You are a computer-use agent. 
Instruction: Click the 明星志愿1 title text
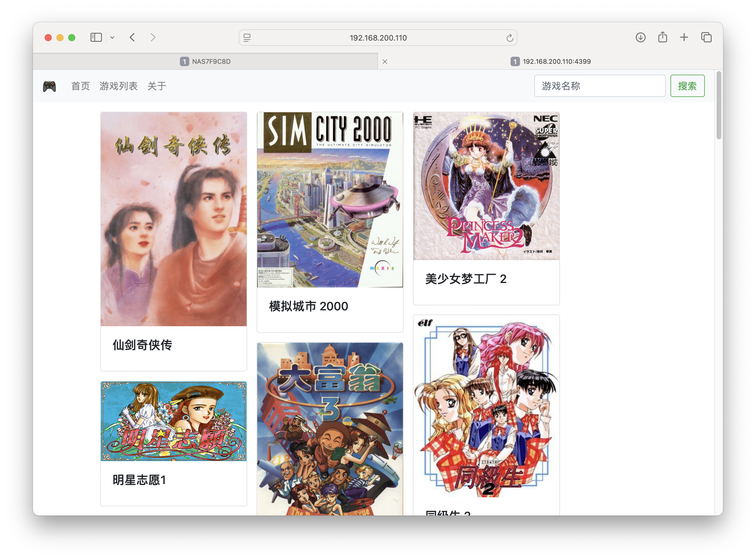pyautogui.click(x=139, y=480)
